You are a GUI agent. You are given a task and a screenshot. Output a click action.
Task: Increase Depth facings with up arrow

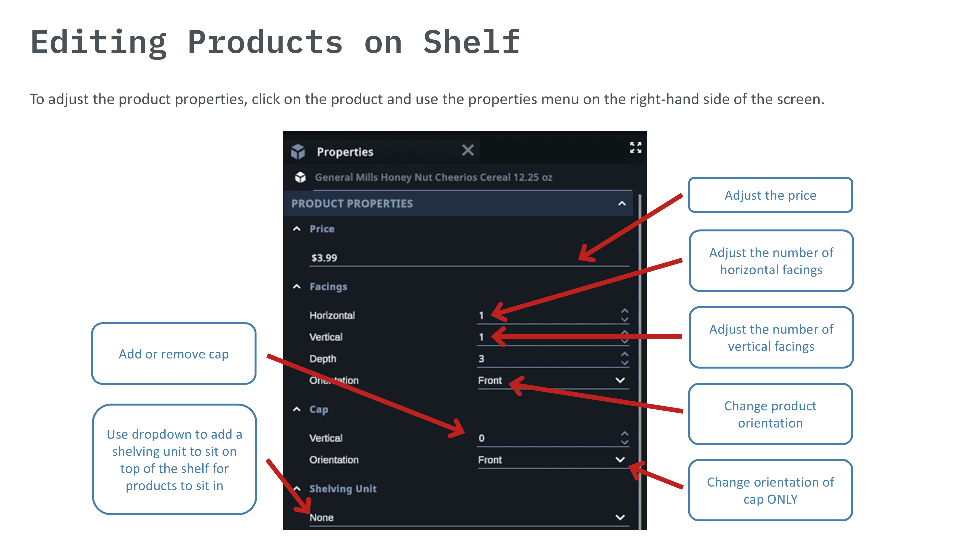click(x=624, y=354)
